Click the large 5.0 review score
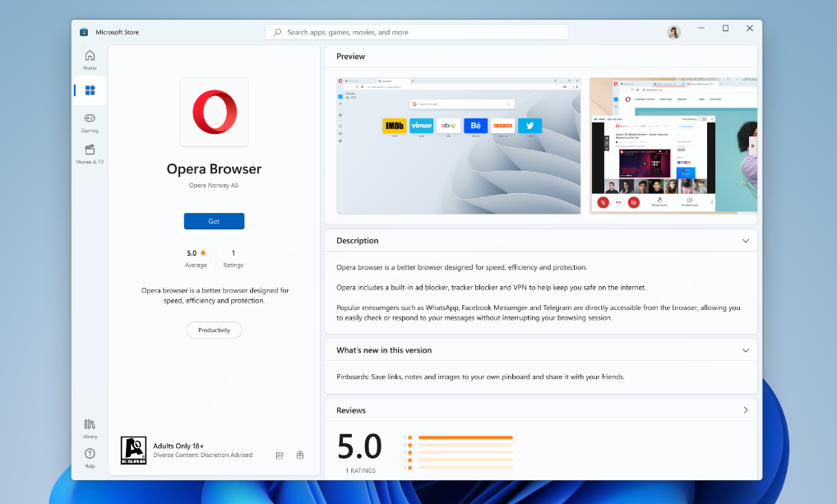The image size is (837, 504). 360,446
